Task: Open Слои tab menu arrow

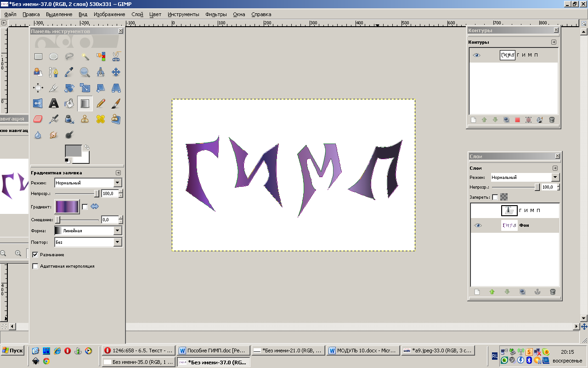Action: point(554,168)
